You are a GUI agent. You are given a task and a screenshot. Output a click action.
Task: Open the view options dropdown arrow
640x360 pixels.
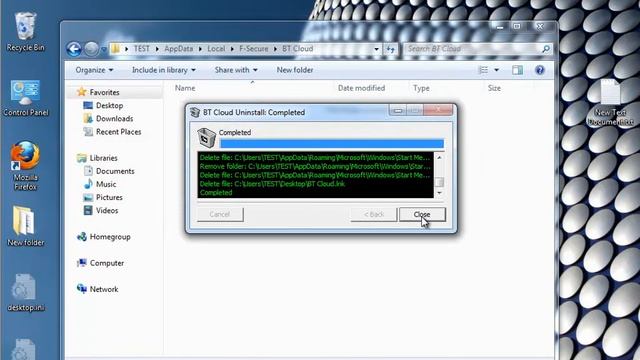tap(496, 70)
